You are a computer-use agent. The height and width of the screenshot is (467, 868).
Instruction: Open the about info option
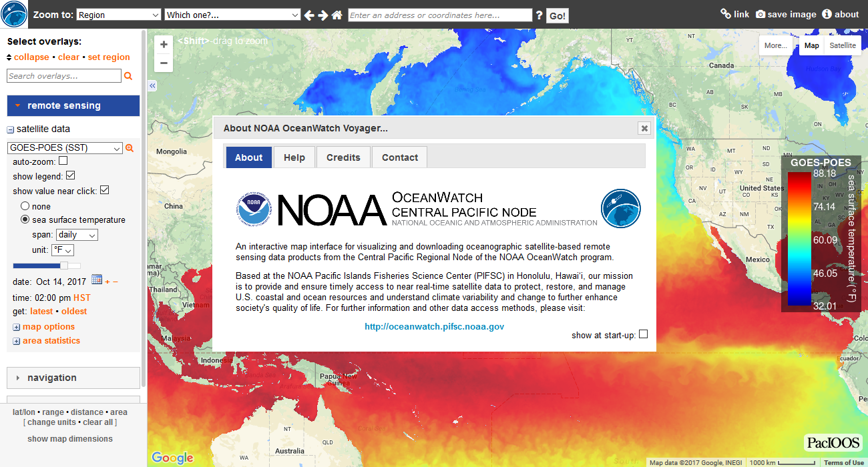[x=841, y=14]
